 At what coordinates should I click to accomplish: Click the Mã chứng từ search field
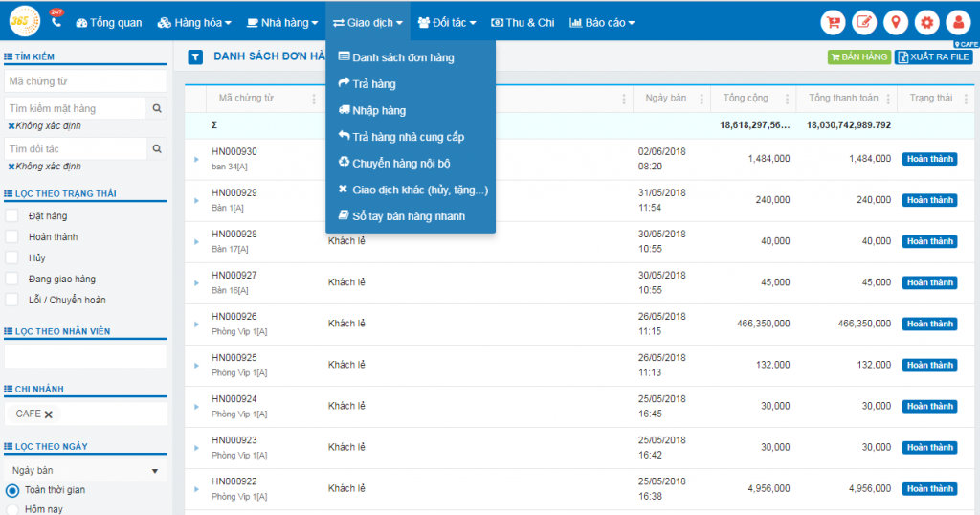point(85,81)
